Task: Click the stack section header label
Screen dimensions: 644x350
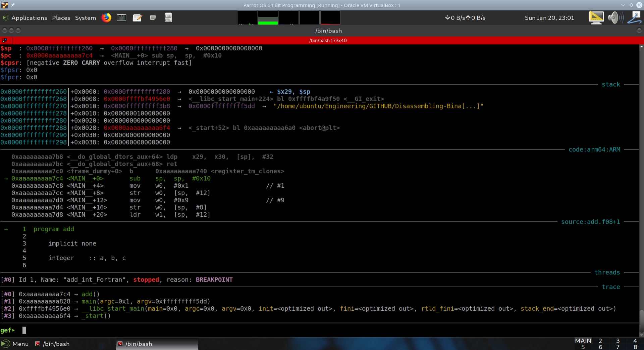Action: (x=611, y=84)
